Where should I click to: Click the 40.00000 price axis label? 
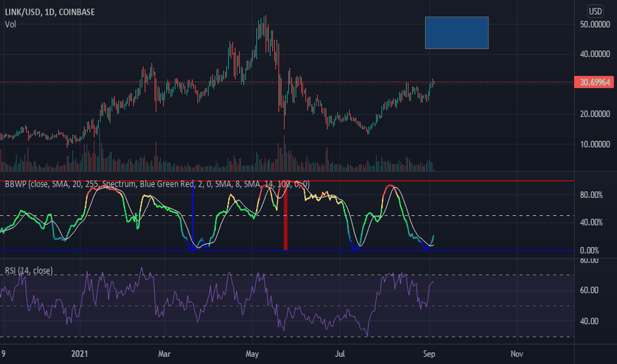(595, 54)
